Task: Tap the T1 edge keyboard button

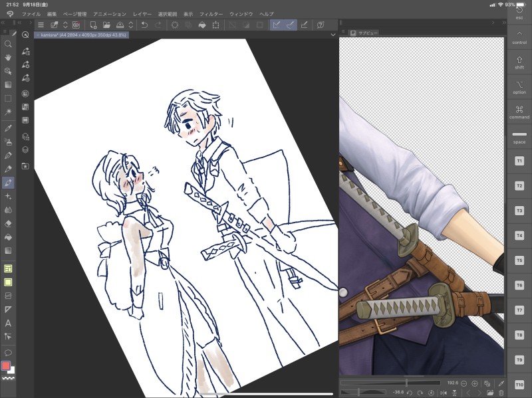Action: pyautogui.click(x=519, y=161)
